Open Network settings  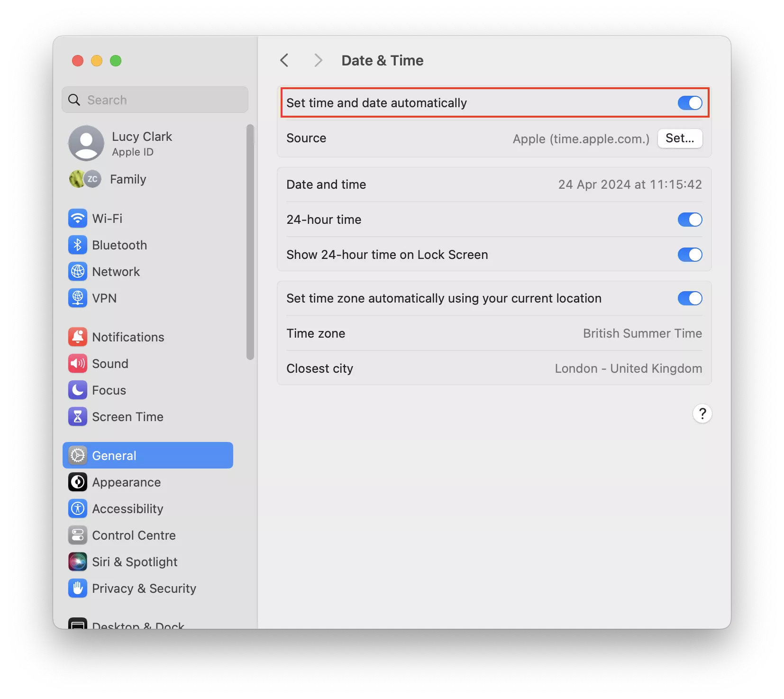[116, 271]
